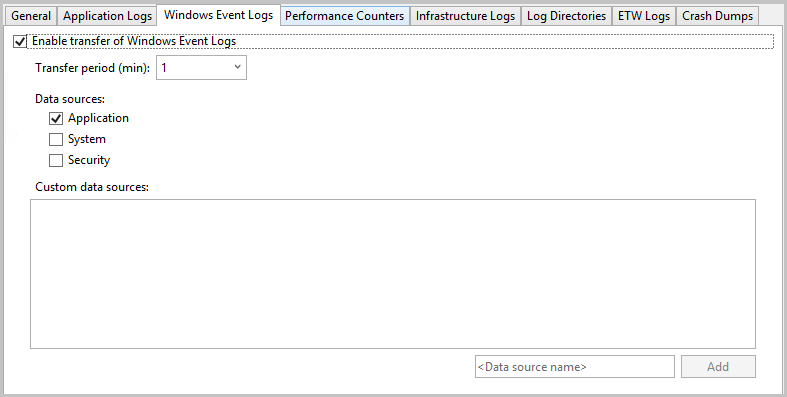
Task: Focus the Data source name field
Action: [x=575, y=367]
